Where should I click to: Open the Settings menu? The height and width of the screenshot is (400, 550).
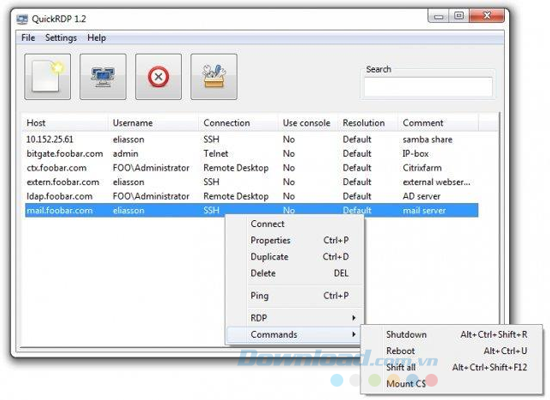point(61,38)
